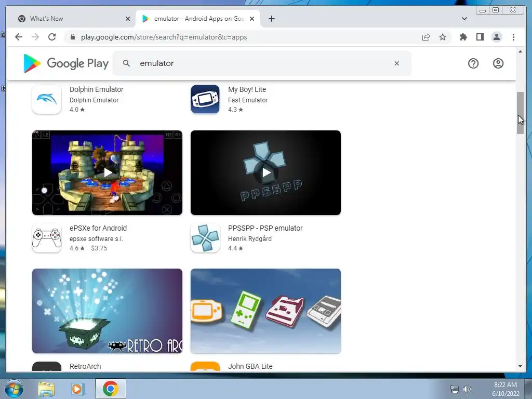Open the John GBA Lite title
Image resolution: width=532 pixels, height=399 pixels.
click(x=250, y=366)
